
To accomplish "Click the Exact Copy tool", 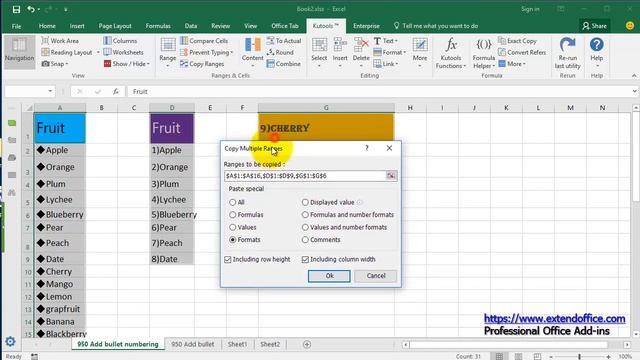I will coord(518,40).
